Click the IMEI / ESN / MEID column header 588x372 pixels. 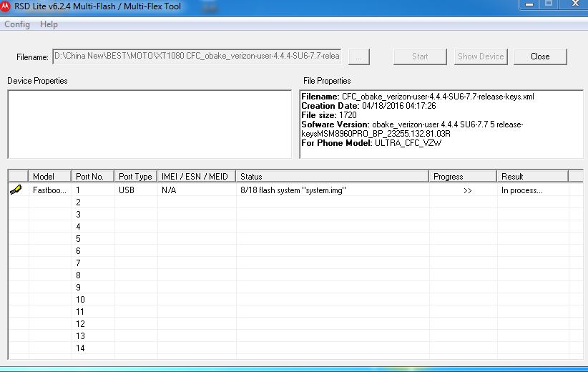click(x=197, y=176)
